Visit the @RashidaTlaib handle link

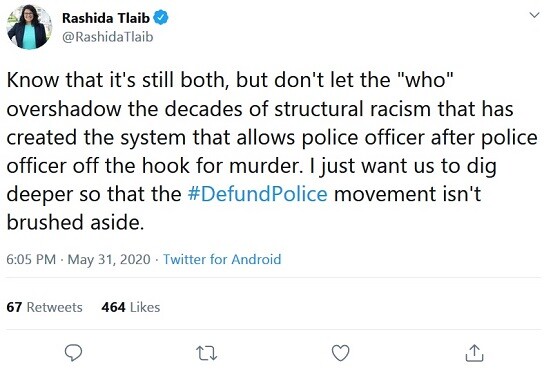(x=108, y=37)
